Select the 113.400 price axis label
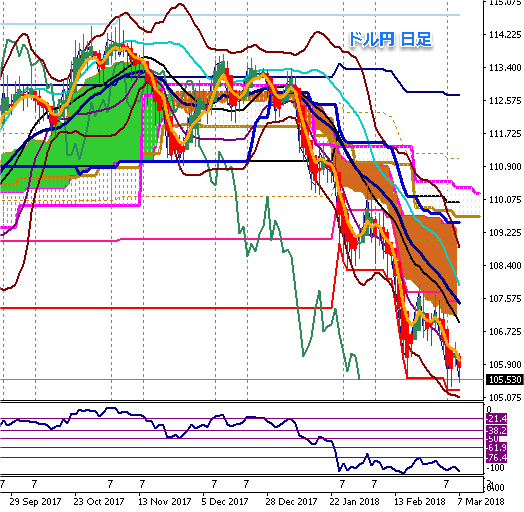The width and height of the screenshot is (524, 512). pos(505,68)
